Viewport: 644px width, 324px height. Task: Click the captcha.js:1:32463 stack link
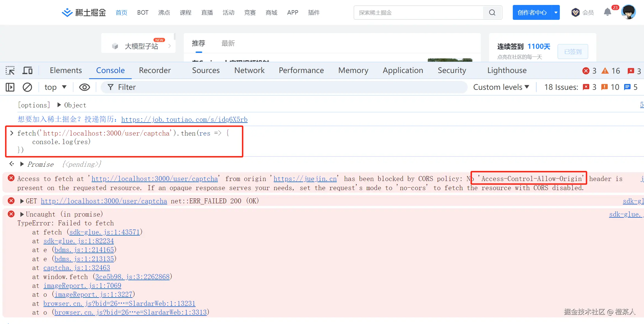76,268
